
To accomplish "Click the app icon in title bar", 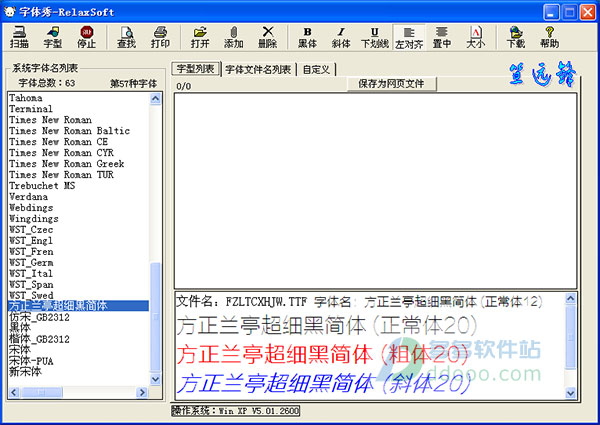I will point(9,12).
